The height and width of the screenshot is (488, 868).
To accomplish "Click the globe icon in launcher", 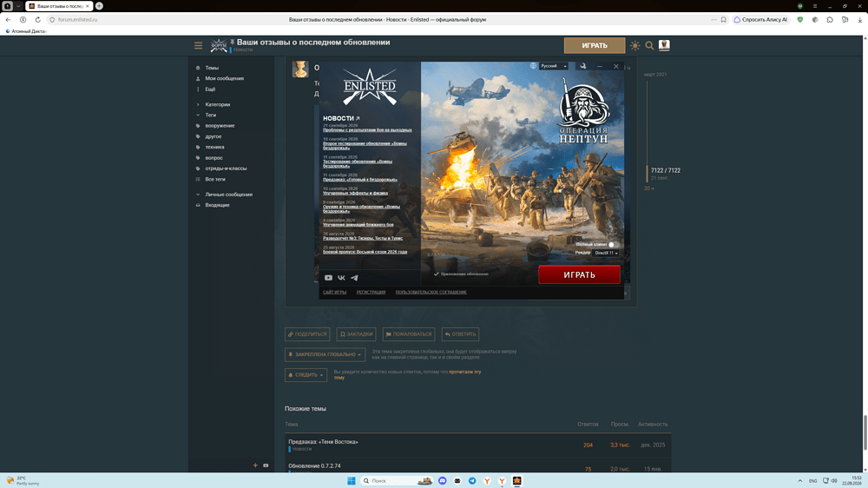I will pyautogui.click(x=533, y=66).
